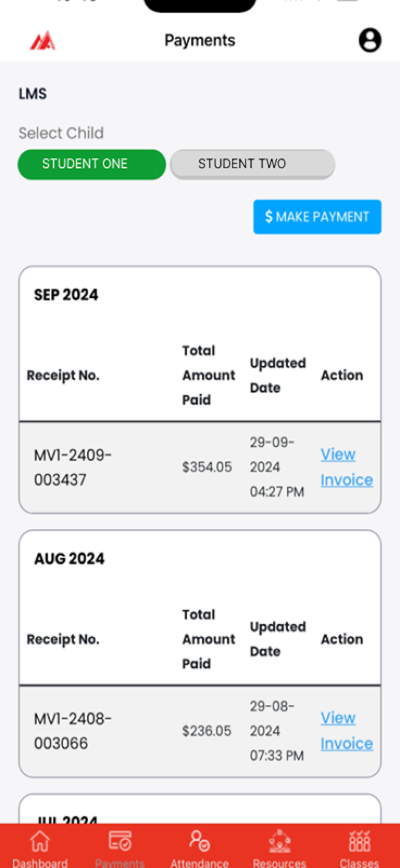Open the Resources icon

click(x=280, y=841)
